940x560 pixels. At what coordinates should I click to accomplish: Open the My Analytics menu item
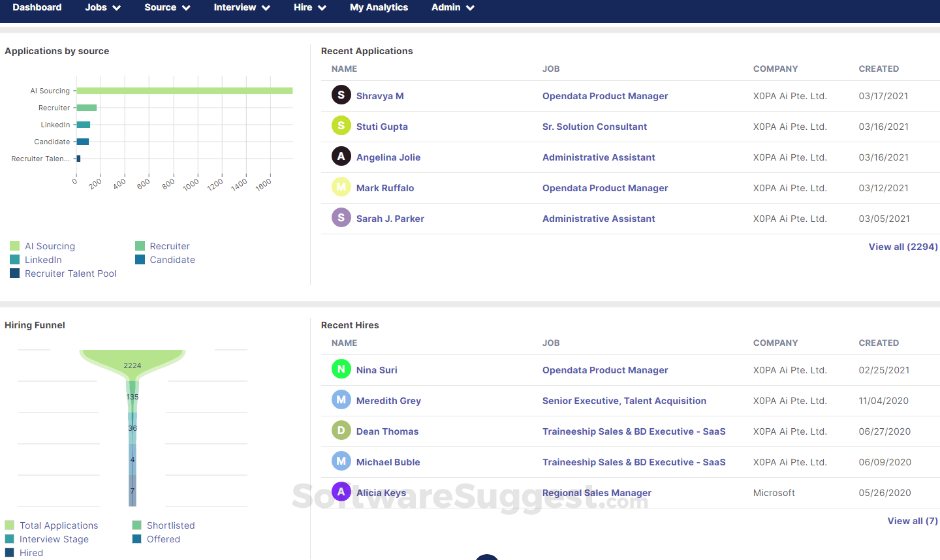tap(379, 8)
